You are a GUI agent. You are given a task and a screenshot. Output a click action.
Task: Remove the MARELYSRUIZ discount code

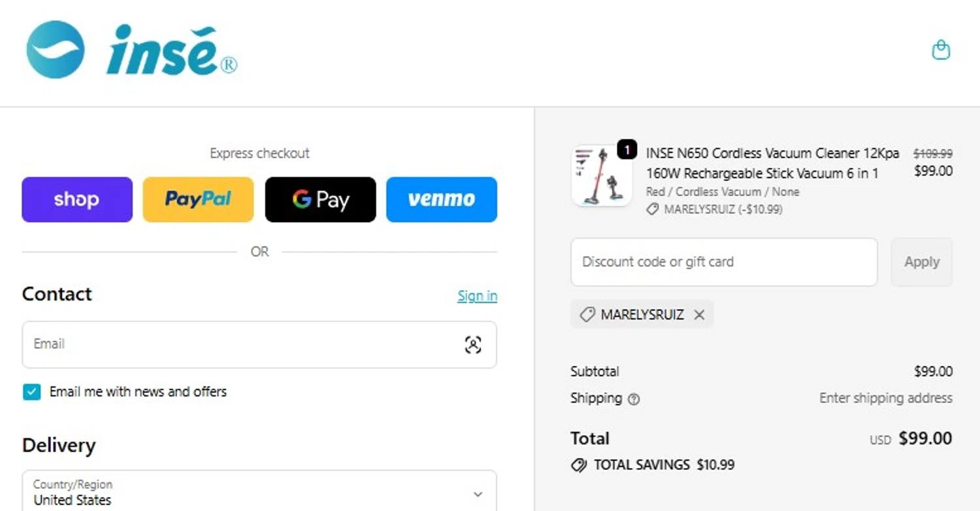point(699,315)
